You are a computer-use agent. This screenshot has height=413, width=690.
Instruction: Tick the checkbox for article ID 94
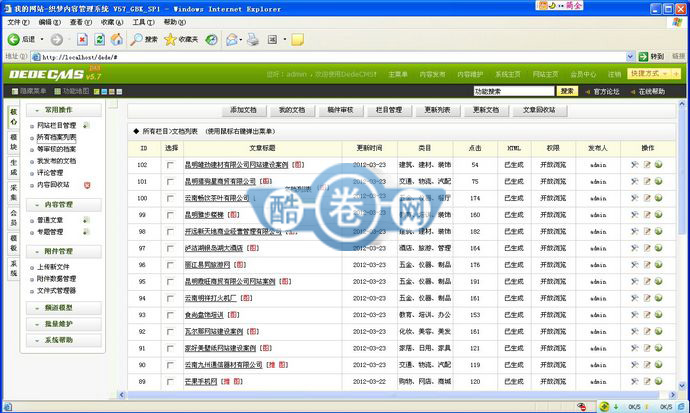pyautogui.click(x=170, y=299)
